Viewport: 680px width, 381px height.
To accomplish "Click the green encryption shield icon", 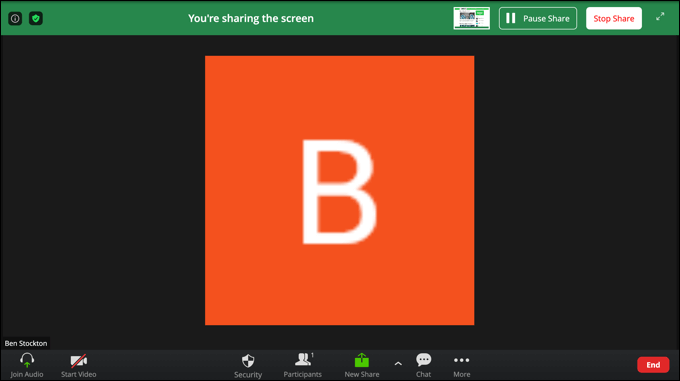I will (36, 19).
